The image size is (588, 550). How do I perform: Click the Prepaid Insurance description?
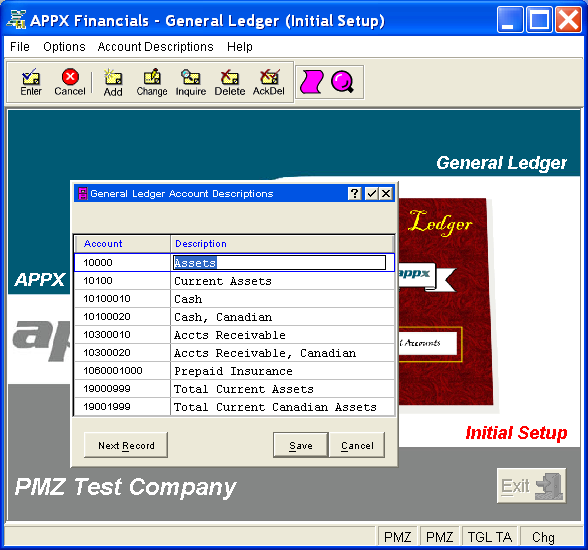tap(233, 371)
